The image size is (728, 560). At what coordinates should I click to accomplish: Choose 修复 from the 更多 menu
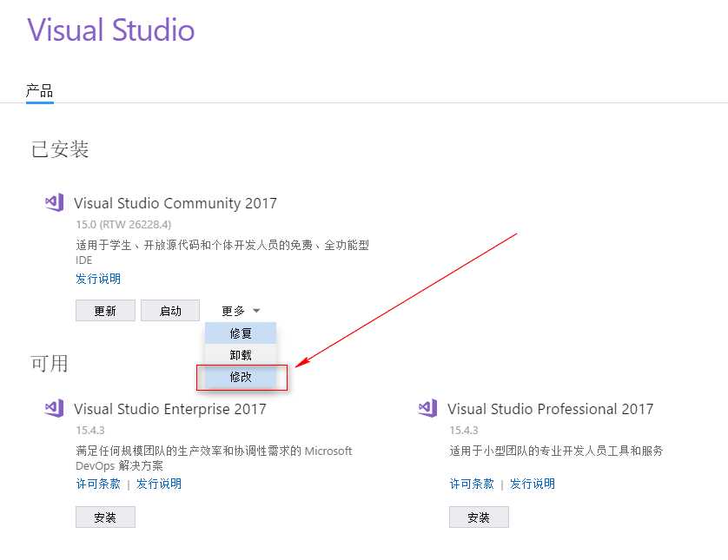(x=241, y=333)
